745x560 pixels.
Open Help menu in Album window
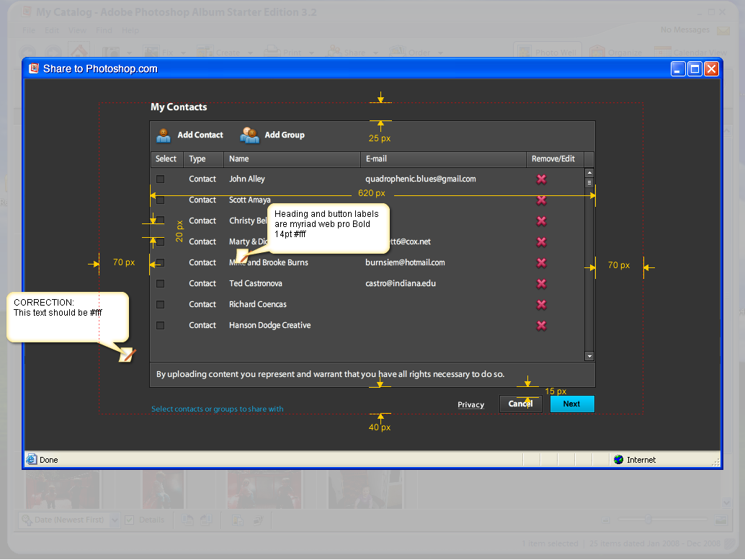pyautogui.click(x=130, y=30)
